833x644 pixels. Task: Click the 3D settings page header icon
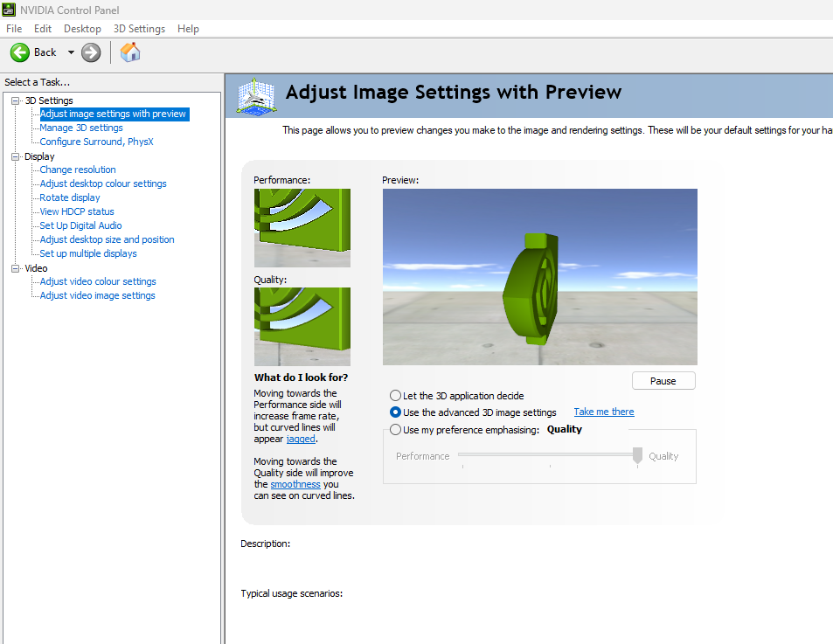click(257, 96)
